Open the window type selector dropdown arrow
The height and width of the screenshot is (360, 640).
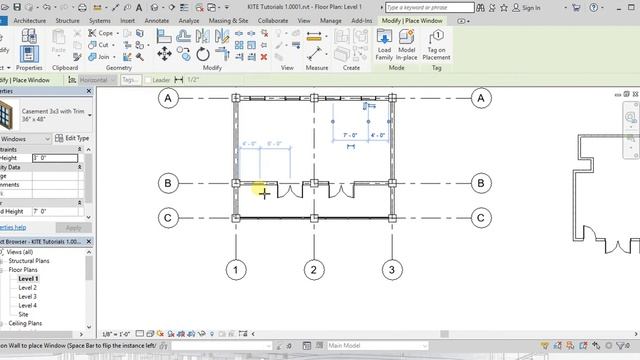[x=89, y=116]
